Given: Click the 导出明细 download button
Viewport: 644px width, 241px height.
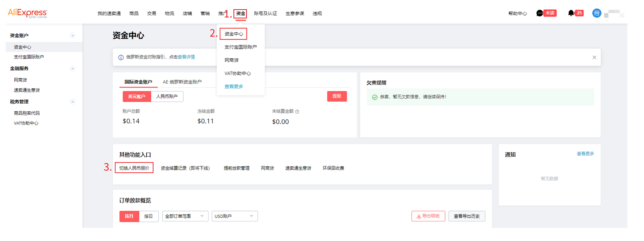Looking at the screenshot, I should tap(428, 216).
